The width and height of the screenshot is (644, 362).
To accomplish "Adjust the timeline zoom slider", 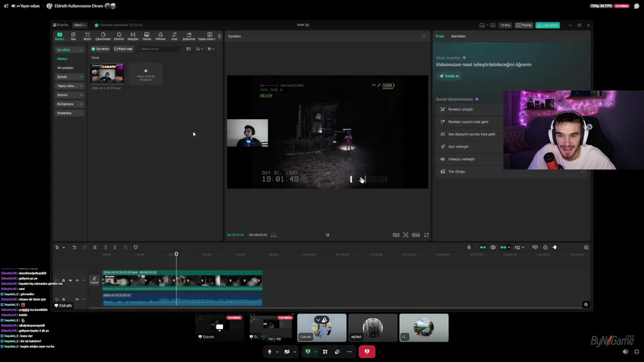I will [x=554, y=247].
